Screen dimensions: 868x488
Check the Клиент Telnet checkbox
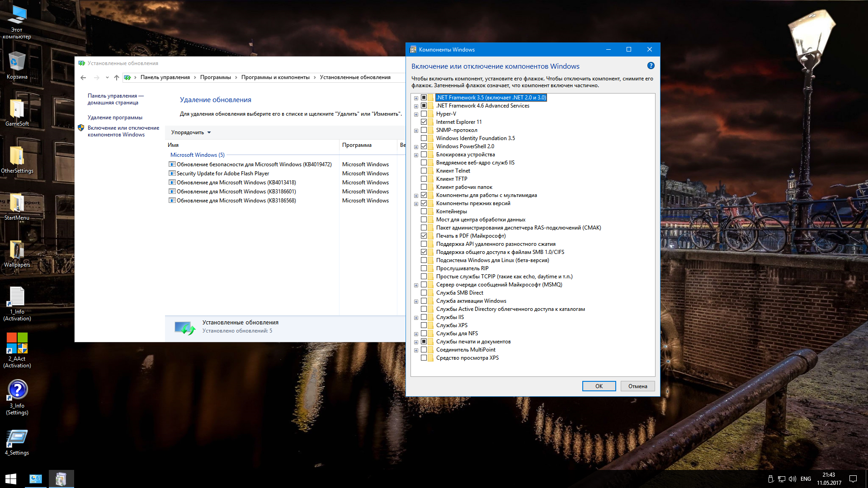[x=424, y=171]
